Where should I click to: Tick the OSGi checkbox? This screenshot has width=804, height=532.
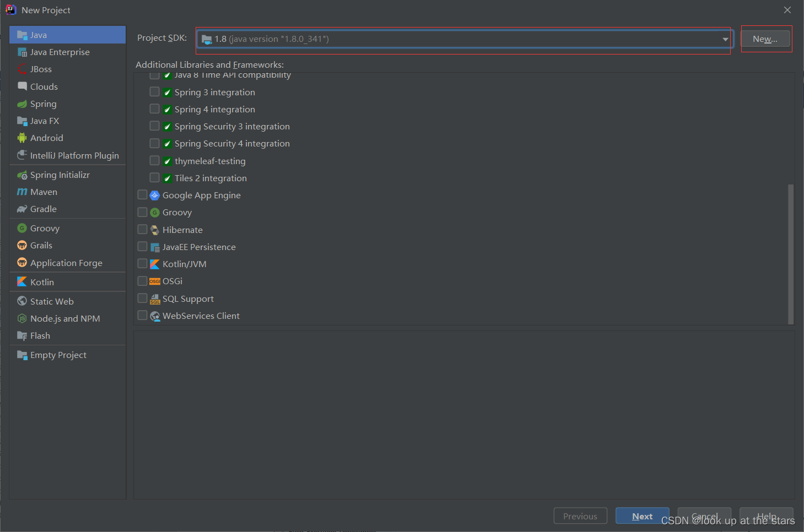(143, 281)
